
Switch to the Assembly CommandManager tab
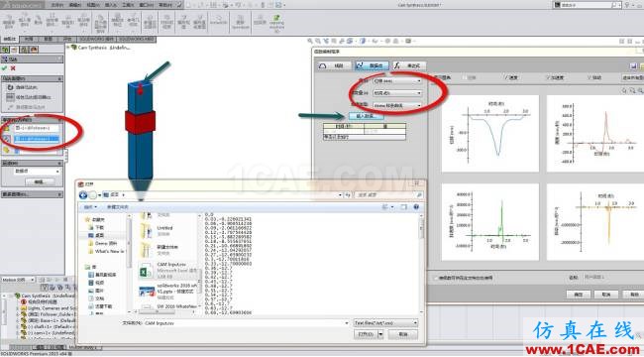click(10, 39)
